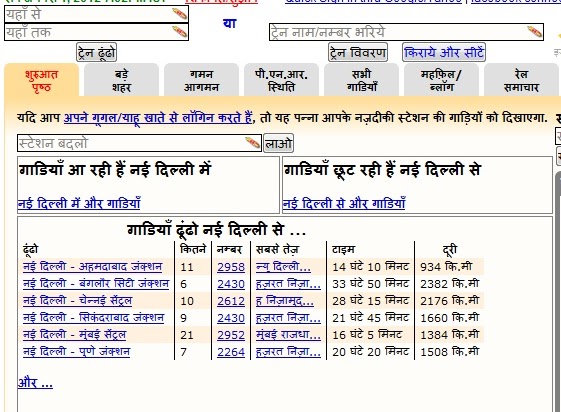Open the अपने गूगल/याहू खाते से लॉगिन link
Viewport: 561px width, 412px height.
coord(158,117)
